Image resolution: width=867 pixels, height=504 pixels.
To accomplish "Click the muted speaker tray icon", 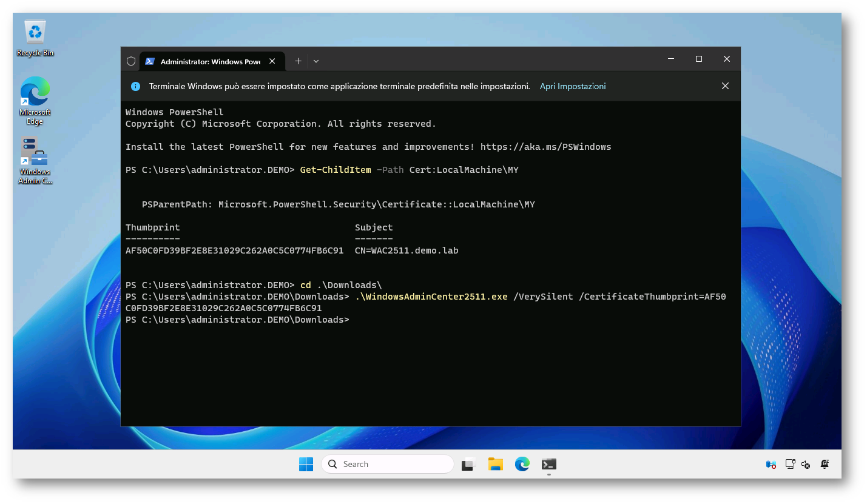I will click(x=806, y=465).
